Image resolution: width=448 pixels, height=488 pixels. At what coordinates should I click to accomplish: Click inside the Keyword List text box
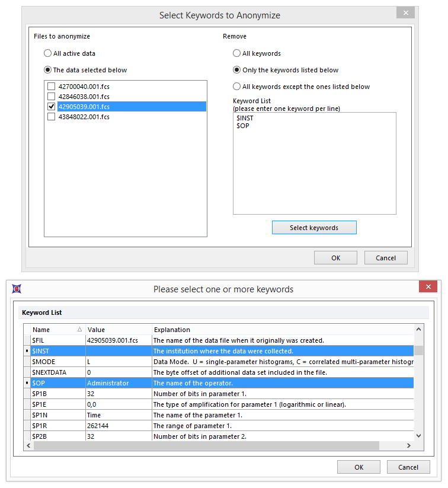point(314,172)
